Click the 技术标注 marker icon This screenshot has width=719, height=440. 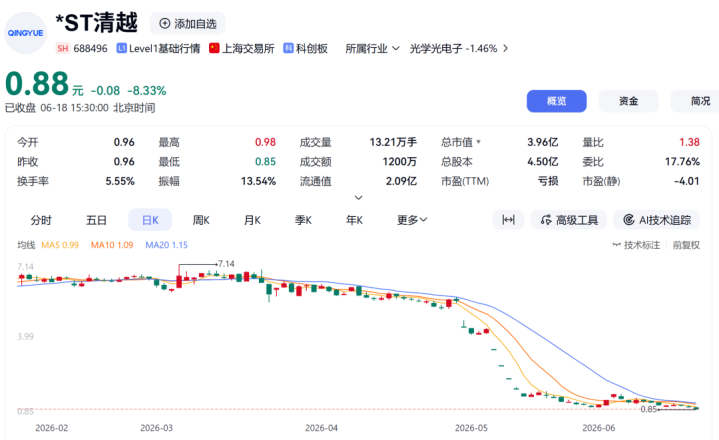point(617,245)
